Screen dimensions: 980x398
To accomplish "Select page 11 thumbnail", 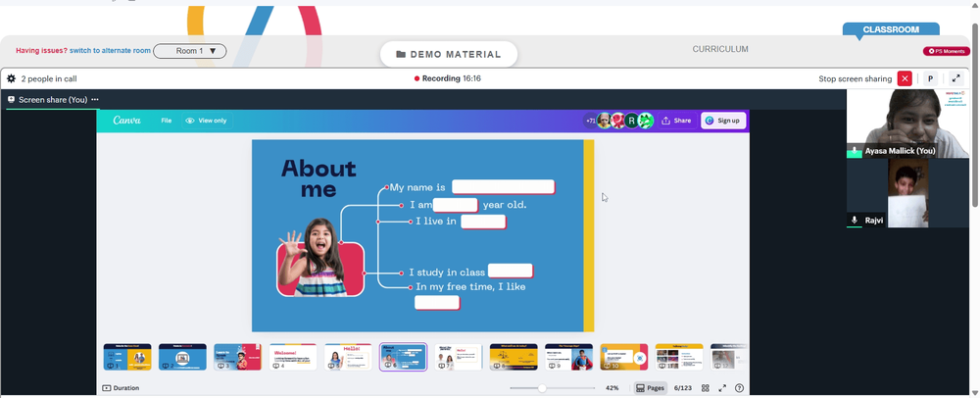I will [x=679, y=357].
